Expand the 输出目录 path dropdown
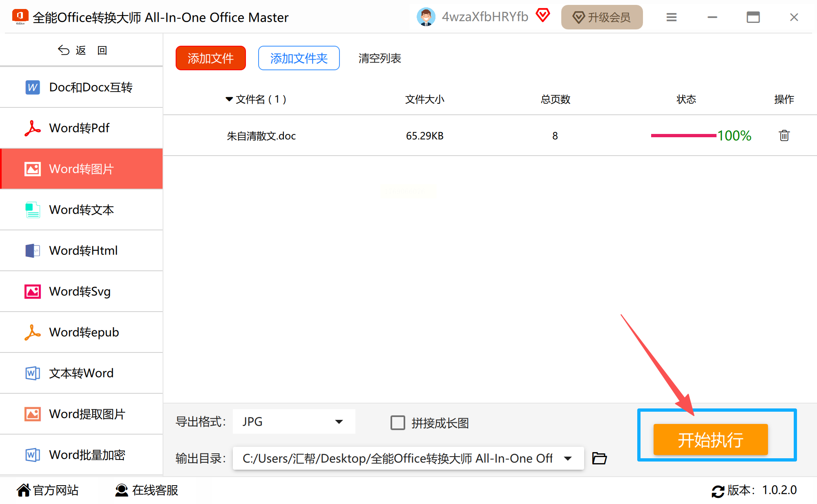Screen dimensions: 817x504 coord(567,458)
